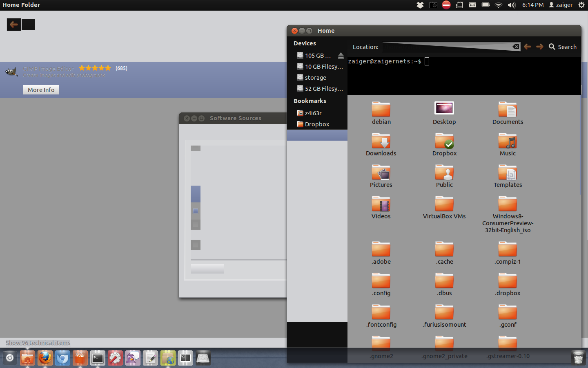Viewport: 588px width, 368px height.
Task: Open the .adobe hidden folder
Action: [x=381, y=253]
